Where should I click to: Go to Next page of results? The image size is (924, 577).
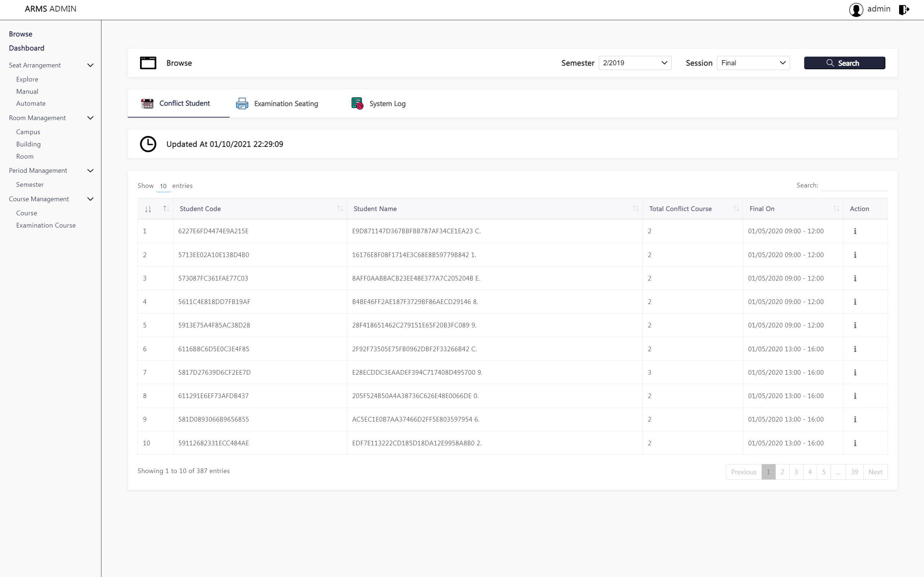click(875, 472)
